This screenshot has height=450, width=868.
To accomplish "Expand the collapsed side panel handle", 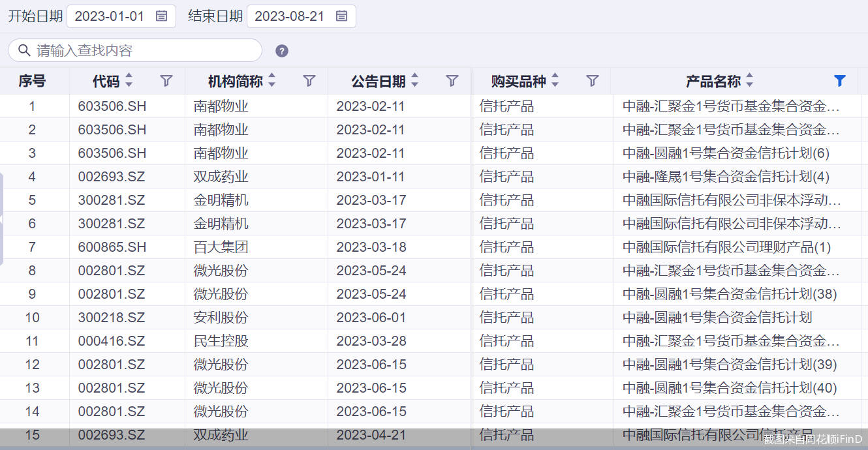I will [x=1, y=219].
